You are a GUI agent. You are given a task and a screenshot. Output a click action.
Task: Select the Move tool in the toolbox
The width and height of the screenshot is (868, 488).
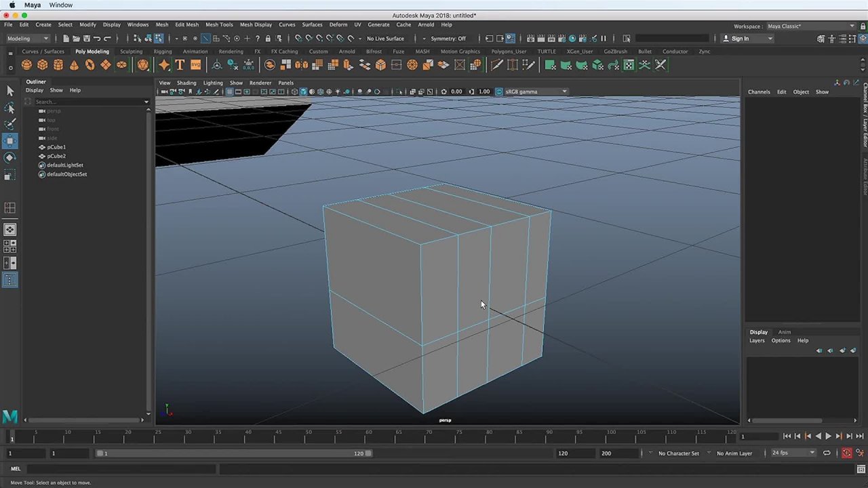10,140
